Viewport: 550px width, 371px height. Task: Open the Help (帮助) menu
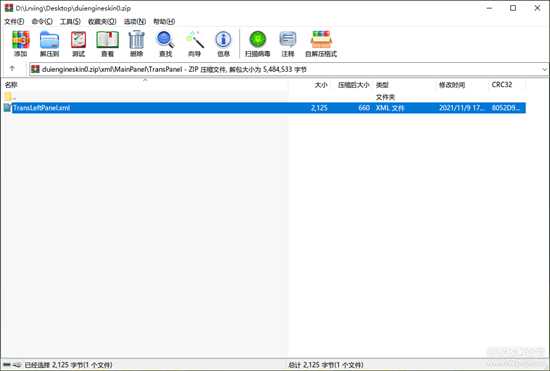pyautogui.click(x=164, y=21)
